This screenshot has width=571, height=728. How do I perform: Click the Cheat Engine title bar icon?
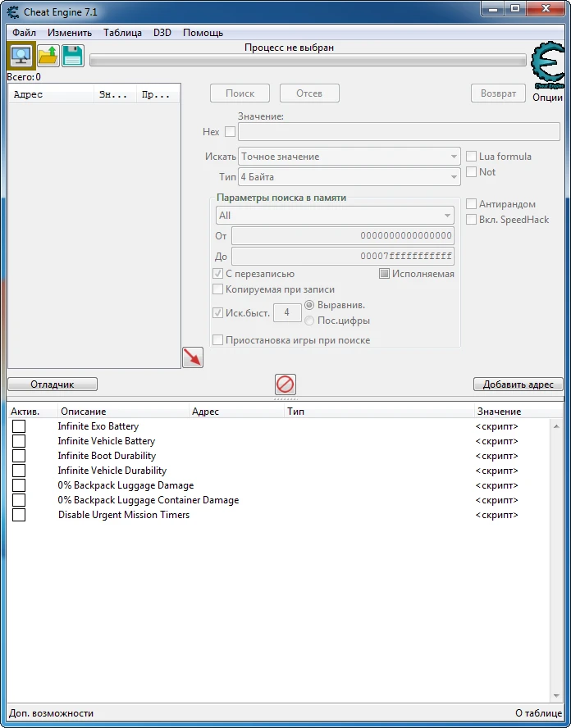click(13, 11)
